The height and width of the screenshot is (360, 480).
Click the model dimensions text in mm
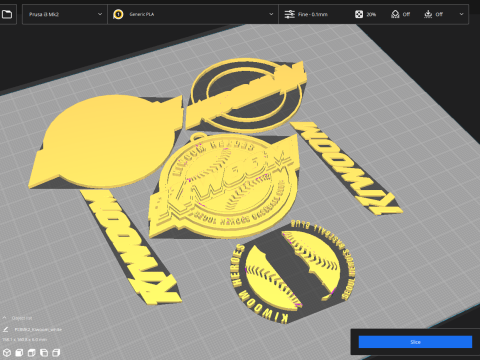[x=24, y=339]
